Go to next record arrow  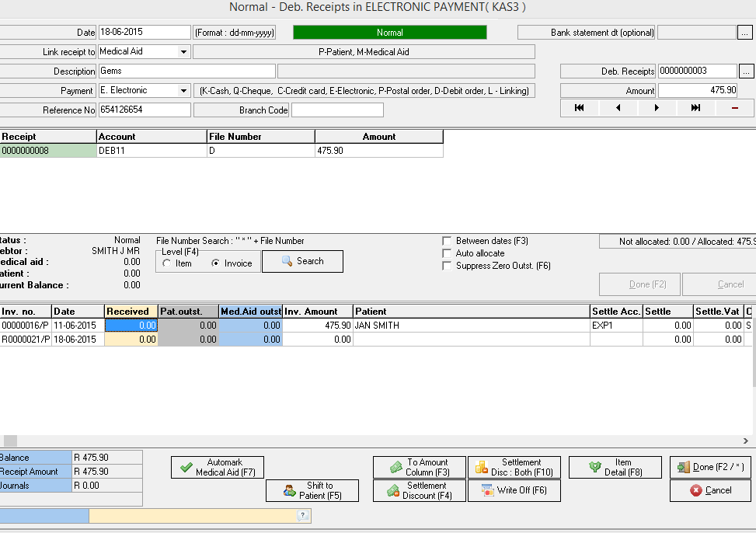pyautogui.click(x=657, y=108)
